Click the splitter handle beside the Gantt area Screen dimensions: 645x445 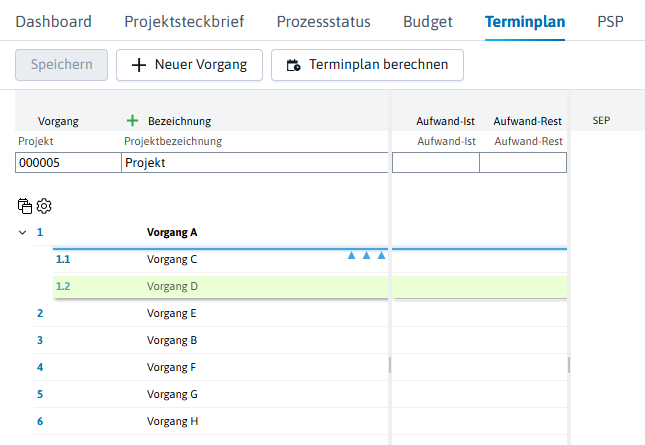569,365
